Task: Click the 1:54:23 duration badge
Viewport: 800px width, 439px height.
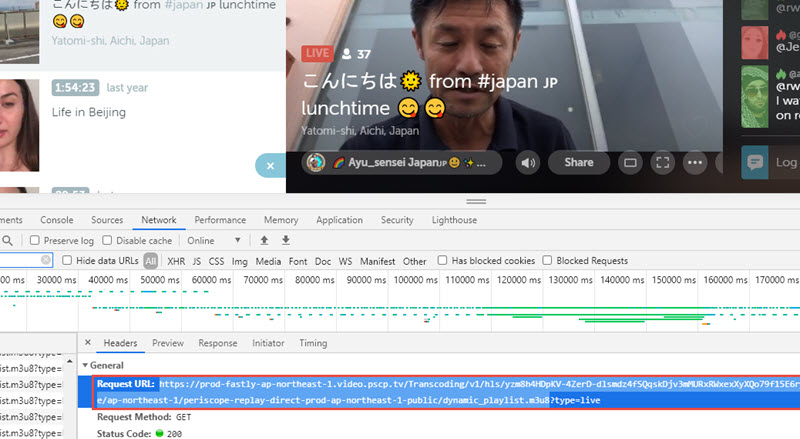Action: (75, 88)
